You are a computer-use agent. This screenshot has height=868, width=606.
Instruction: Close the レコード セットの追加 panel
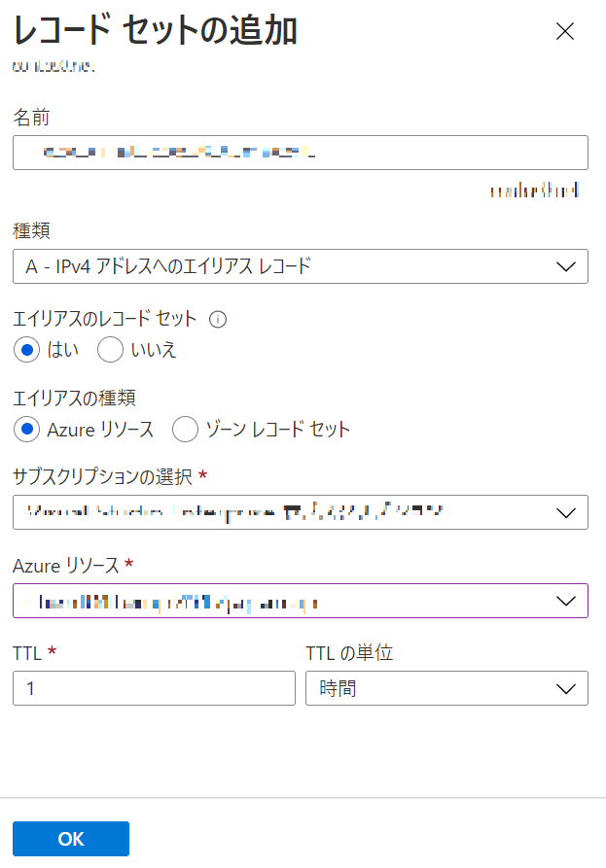pos(564,31)
